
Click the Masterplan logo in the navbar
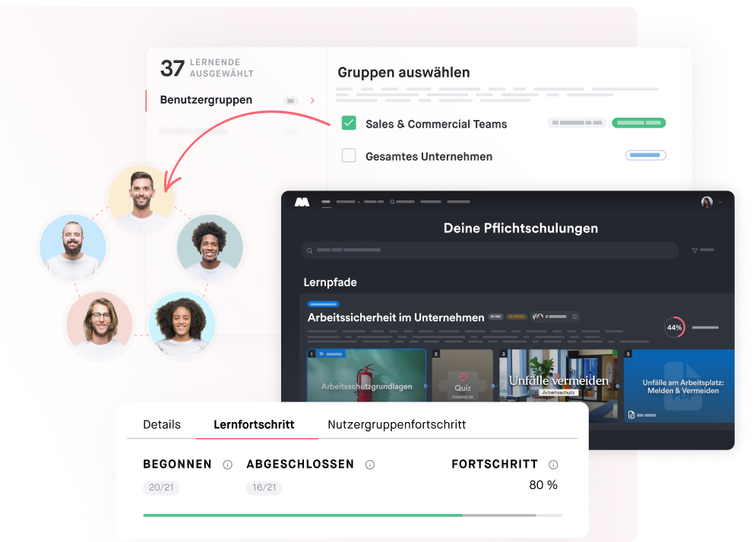click(x=302, y=201)
